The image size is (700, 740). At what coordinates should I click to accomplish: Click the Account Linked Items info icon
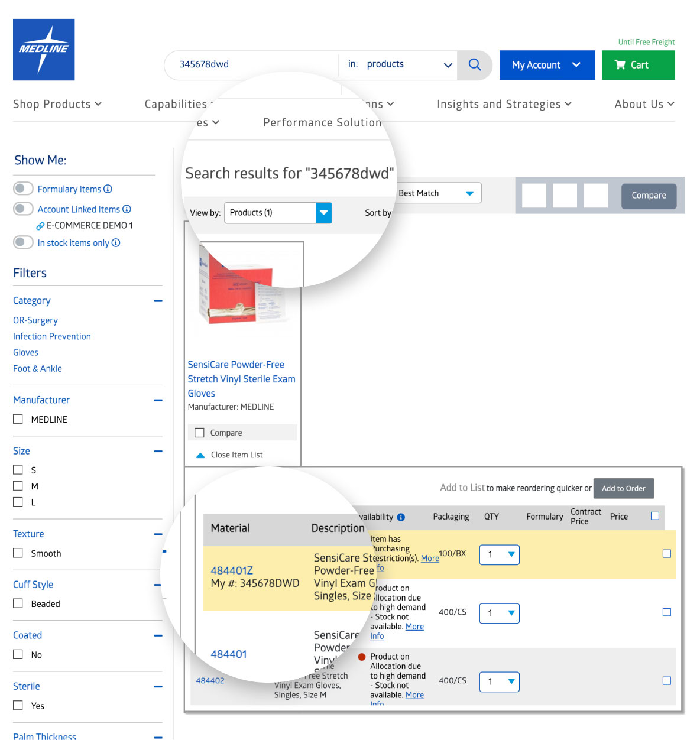tap(127, 209)
